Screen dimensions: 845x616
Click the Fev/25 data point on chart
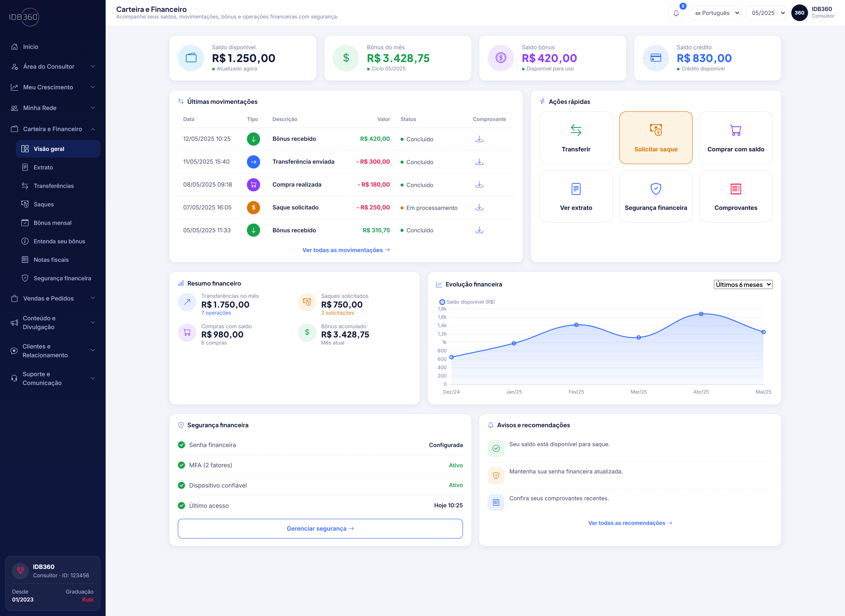coord(576,325)
